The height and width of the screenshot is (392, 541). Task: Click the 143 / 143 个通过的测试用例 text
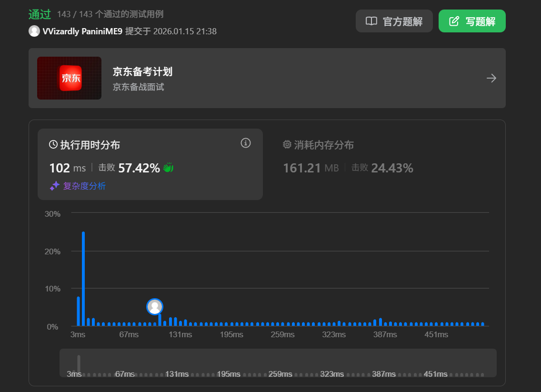[110, 14]
